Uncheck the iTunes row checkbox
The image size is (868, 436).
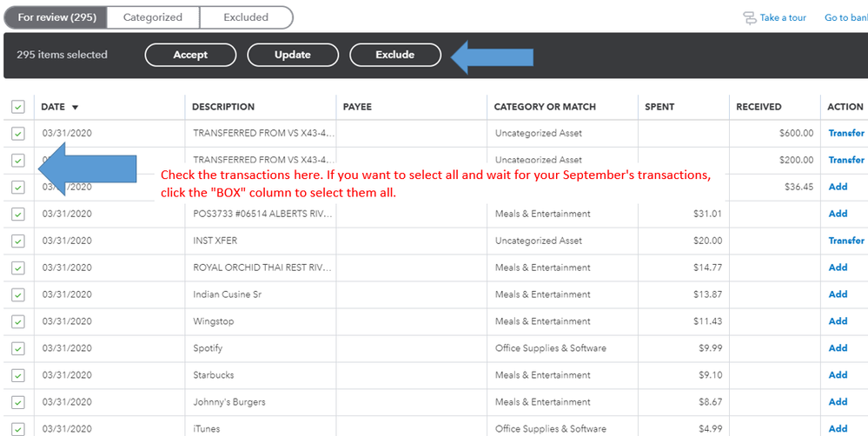pos(18,429)
